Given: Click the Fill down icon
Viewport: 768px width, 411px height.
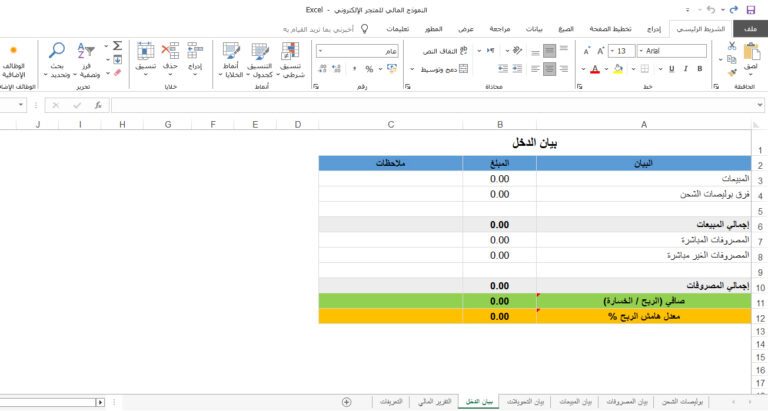Looking at the screenshot, I should coord(118,60).
